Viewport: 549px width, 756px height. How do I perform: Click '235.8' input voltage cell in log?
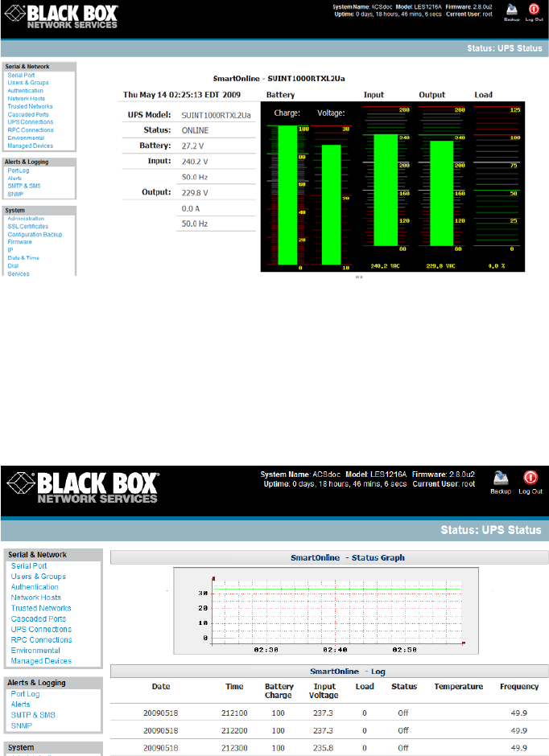[324, 748]
